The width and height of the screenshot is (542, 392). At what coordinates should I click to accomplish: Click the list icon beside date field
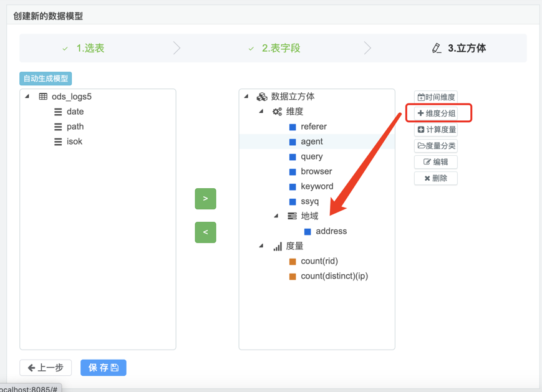58,112
